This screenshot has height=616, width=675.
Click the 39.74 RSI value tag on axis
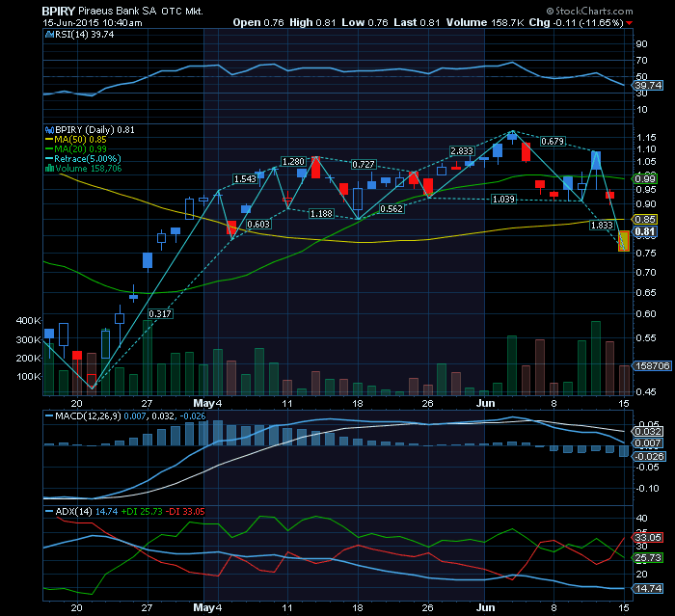(x=648, y=85)
